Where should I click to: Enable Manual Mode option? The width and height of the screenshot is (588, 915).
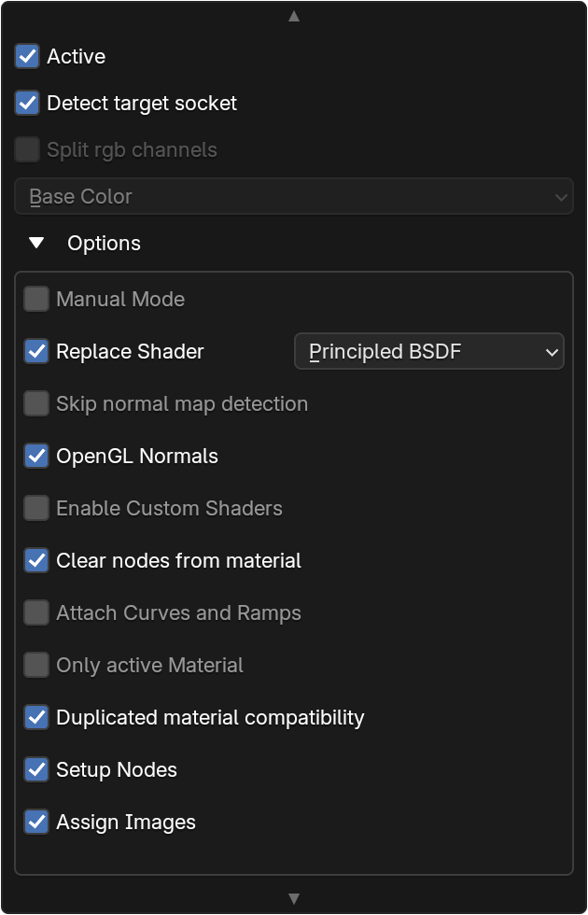click(36, 299)
